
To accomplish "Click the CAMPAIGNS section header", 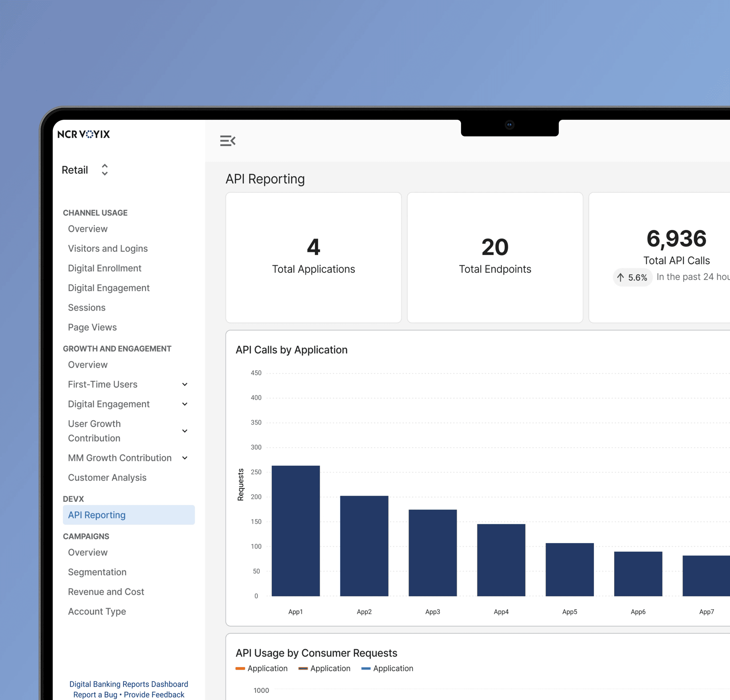I will click(x=86, y=536).
